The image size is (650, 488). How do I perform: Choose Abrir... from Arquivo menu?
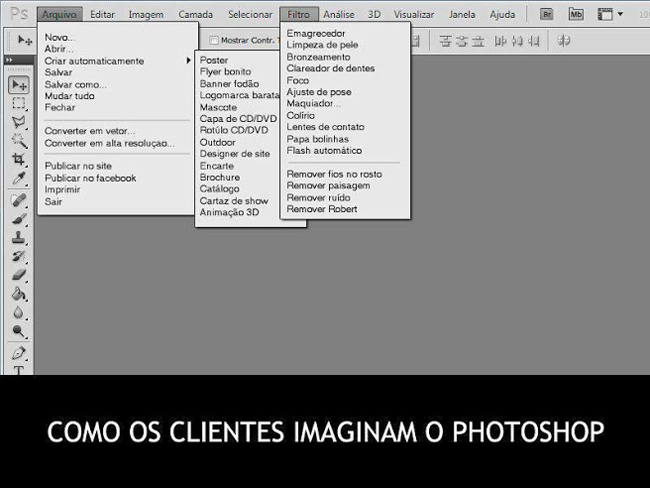pyautogui.click(x=59, y=49)
